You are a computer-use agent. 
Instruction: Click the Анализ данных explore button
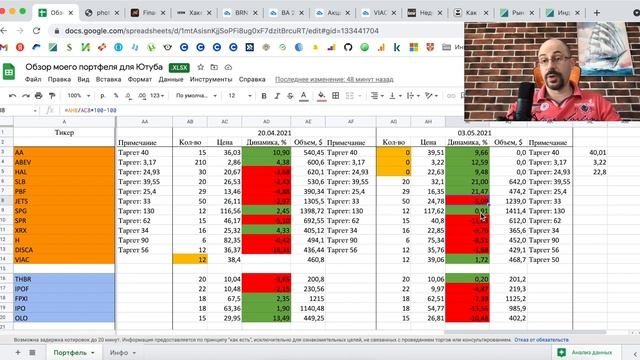point(587,352)
